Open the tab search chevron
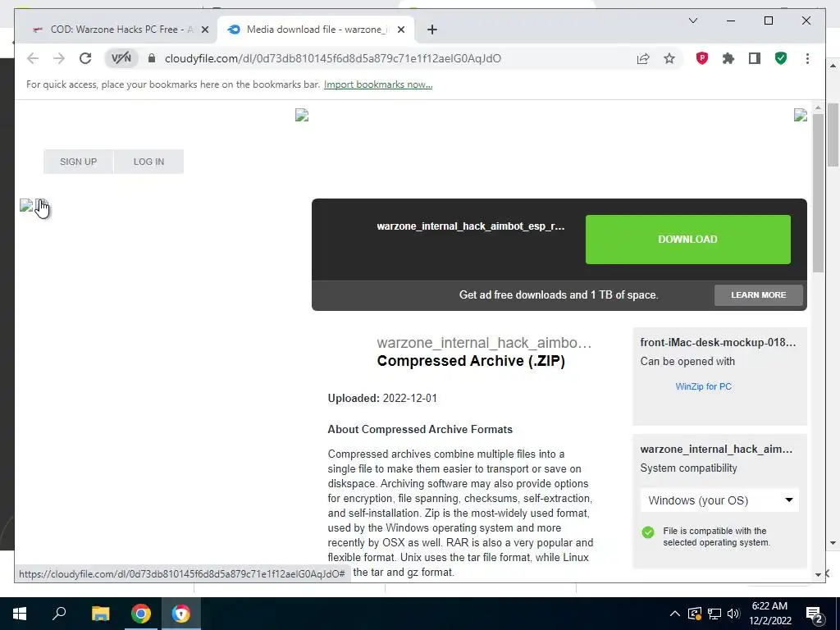840x630 pixels. tap(692, 21)
